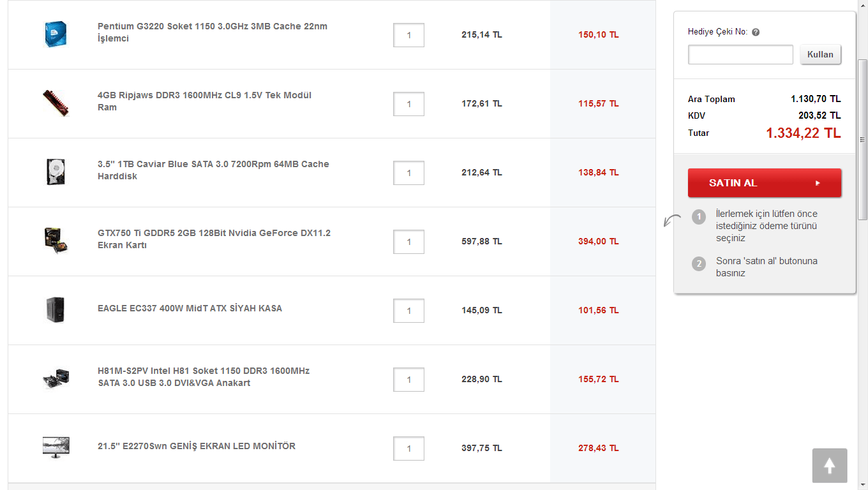This screenshot has width=868, height=490.
Task: Open the Pentium G3220 İşlemci product link
Action: point(212,33)
